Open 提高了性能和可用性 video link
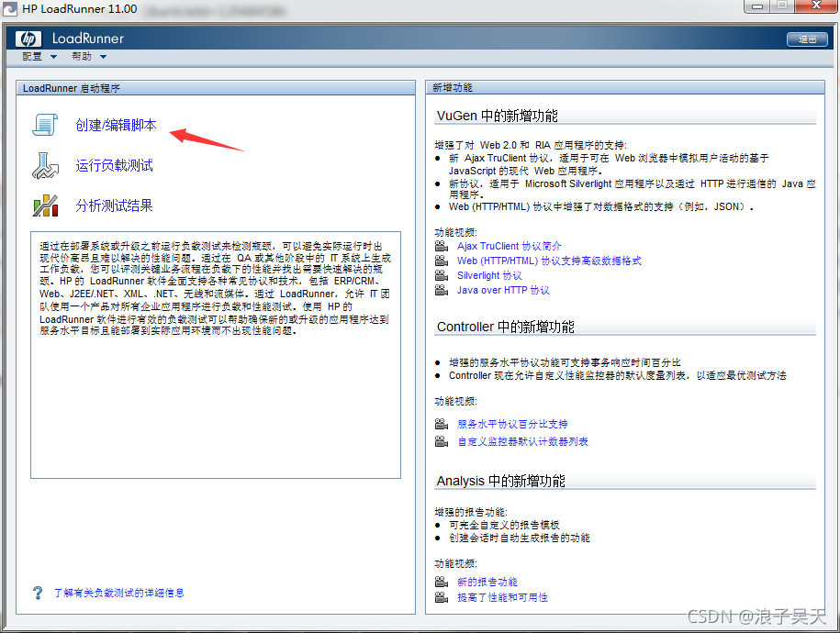Viewport: 840px width, 633px height. coord(502,597)
